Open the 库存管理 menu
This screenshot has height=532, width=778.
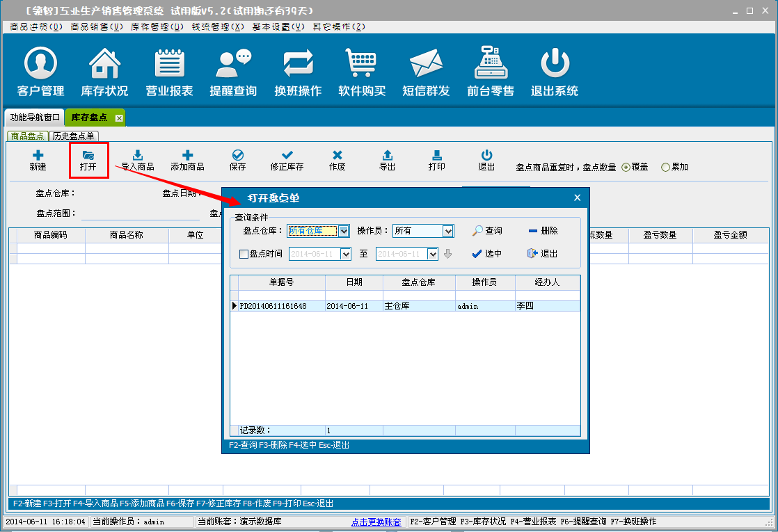click(x=157, y=26)
